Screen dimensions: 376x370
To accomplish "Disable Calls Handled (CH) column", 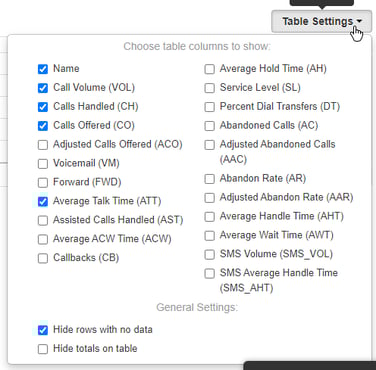I will (x=43, y=107).
